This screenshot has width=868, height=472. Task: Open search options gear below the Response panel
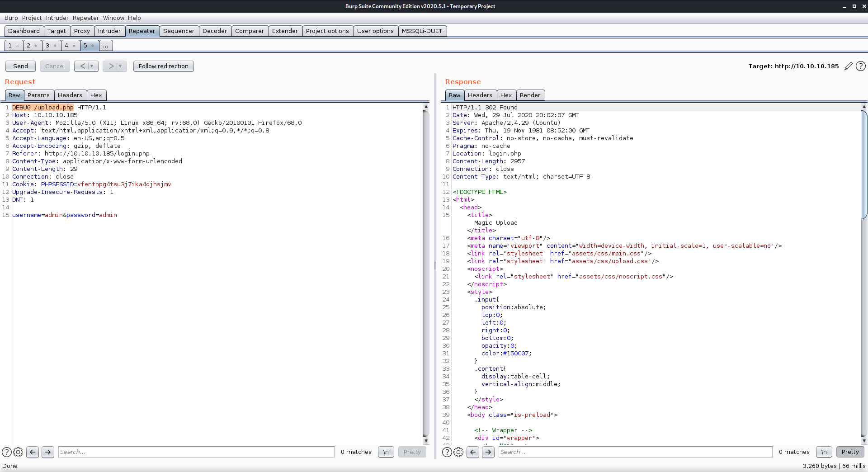pyautogui.click(x=458, y=452)
